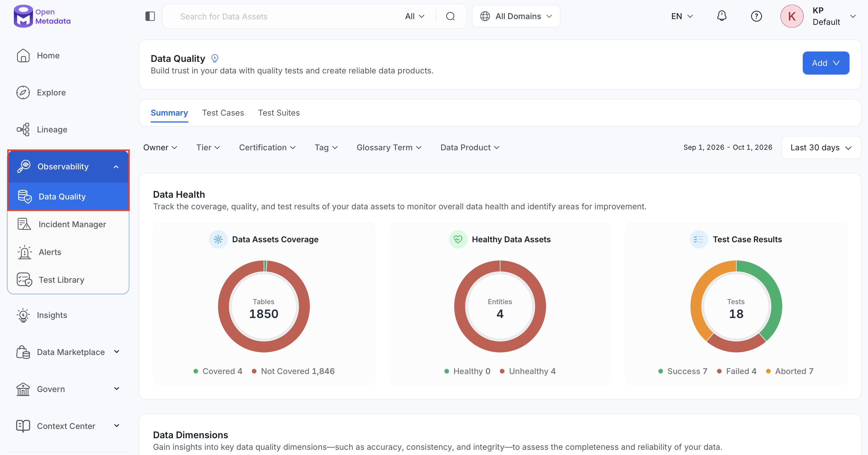The height and width of the screenshot is (455, 868).
Task: Click the OpenMetadata logo
Action: [42, 16]
